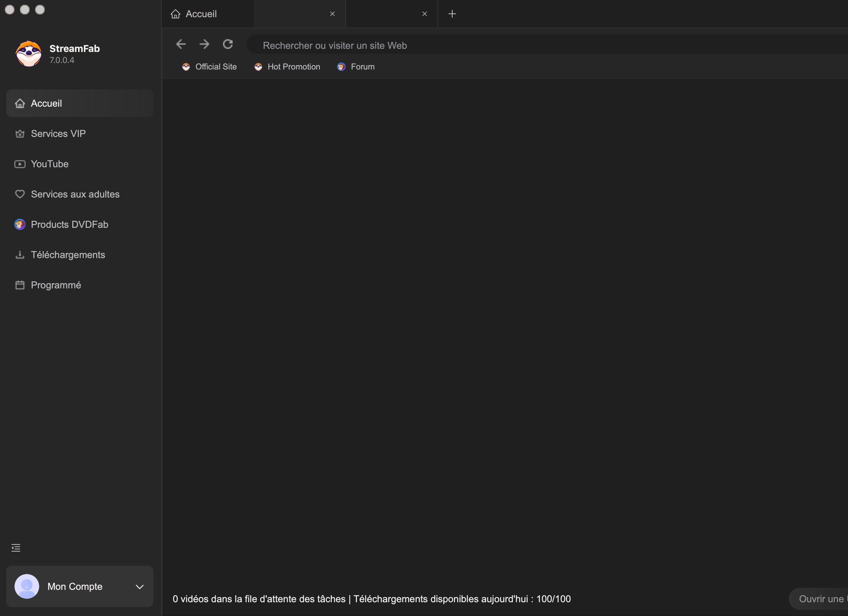Image resolution: width=848 pixels, height=616 pixels.
Task: Open Products DVDFab sidebar entry
Action: click(70, 225)
